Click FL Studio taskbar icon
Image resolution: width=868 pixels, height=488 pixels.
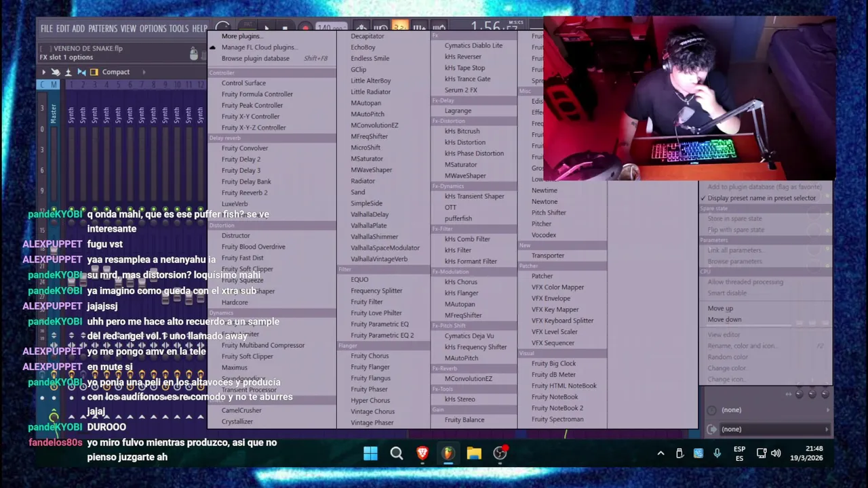[448, 453]
